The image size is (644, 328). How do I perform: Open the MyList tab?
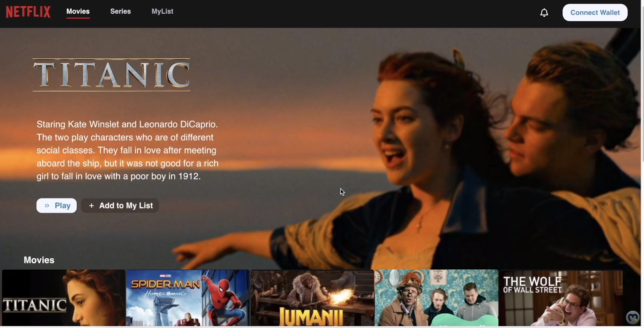point(162,11)
